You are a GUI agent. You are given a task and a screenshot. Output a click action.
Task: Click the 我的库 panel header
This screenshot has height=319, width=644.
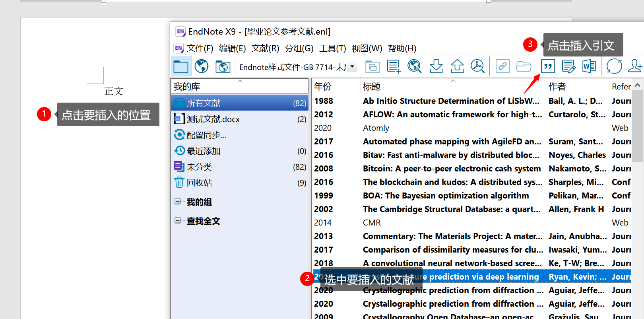point(240,86)
